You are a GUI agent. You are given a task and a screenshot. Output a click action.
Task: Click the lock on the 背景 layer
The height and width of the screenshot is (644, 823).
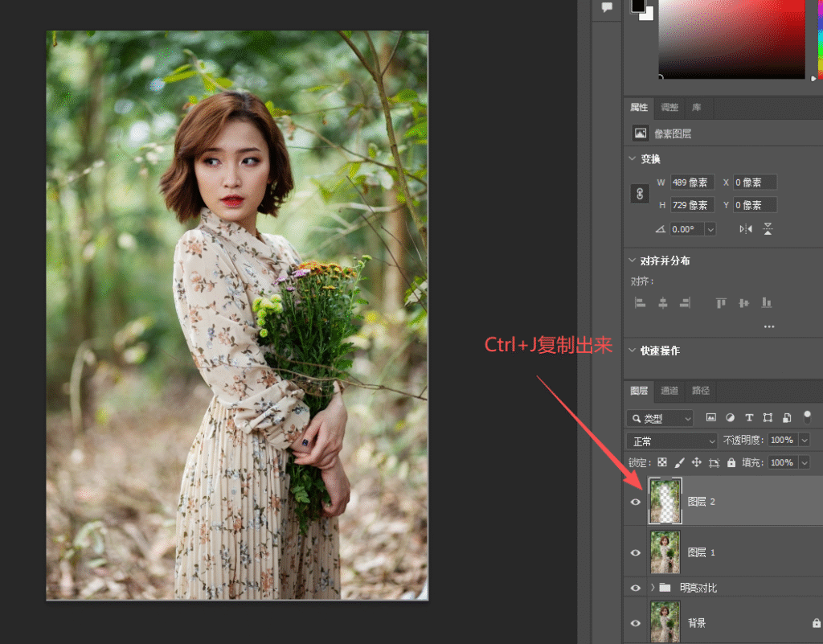pos(817,623)
